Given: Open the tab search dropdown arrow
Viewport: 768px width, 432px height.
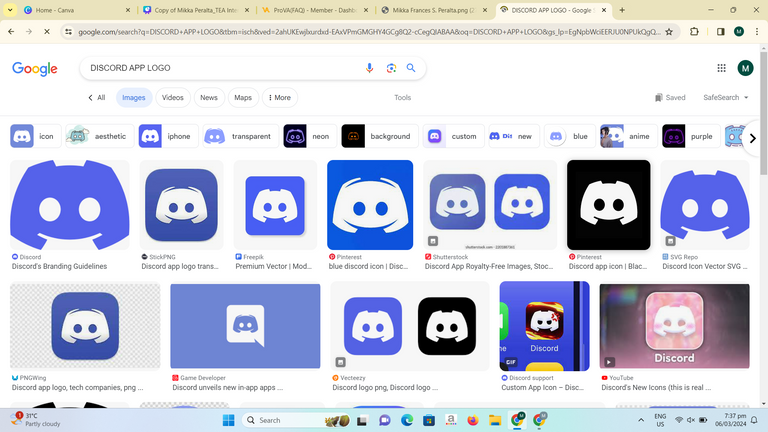Looking at the screenshot, I should pyautogui.click(x=10, y=10).
